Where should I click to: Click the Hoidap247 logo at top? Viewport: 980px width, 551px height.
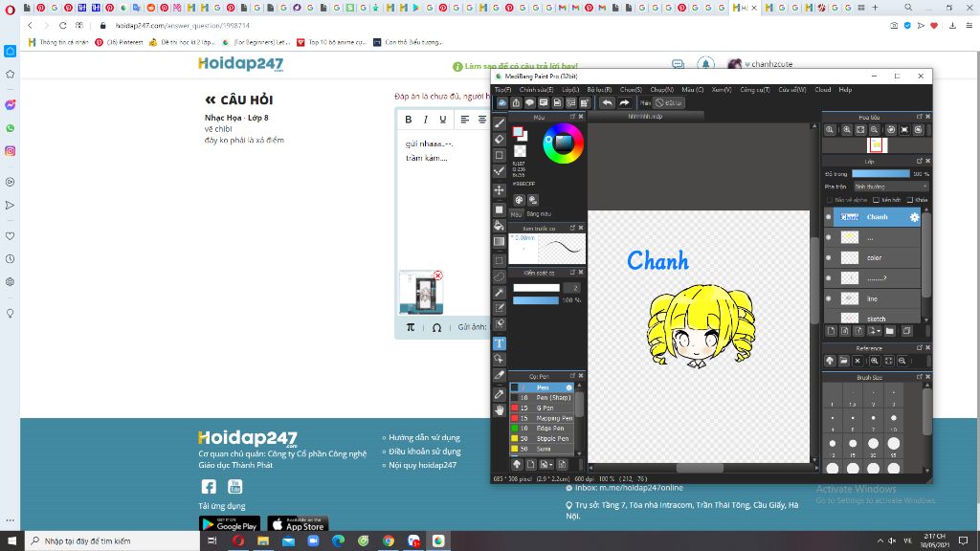[x=240, y=64]
